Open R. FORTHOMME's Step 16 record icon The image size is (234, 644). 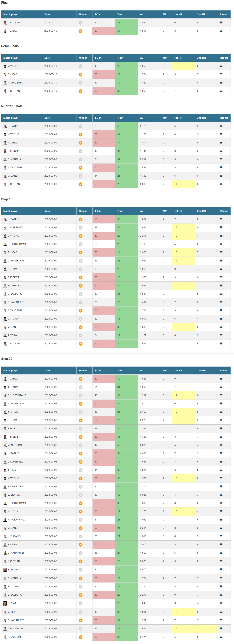pos(221,244)
